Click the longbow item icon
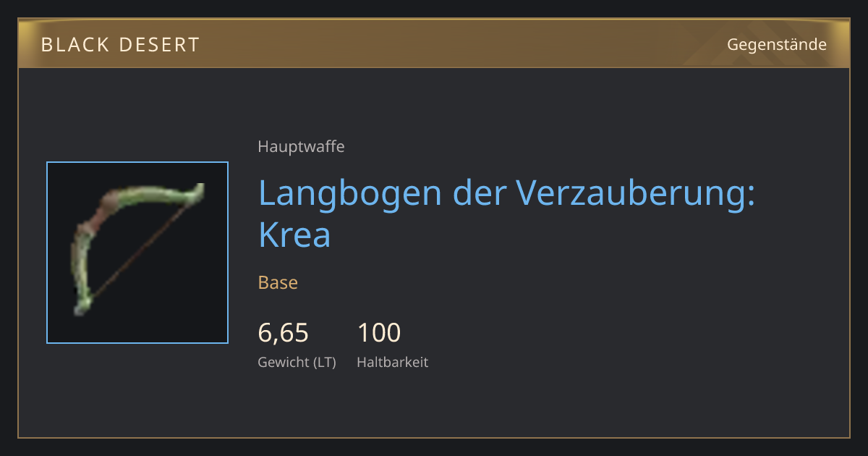The image size is (868, 456). 137,253
